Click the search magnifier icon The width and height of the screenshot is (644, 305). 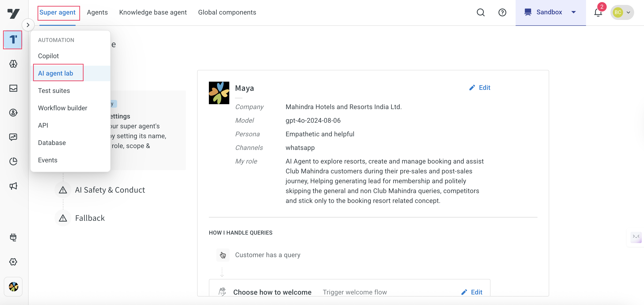point(480,12)
